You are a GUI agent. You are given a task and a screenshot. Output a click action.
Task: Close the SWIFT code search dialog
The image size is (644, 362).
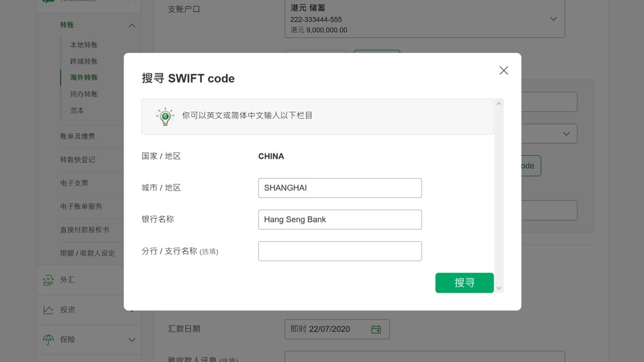[x=503, y=70]
